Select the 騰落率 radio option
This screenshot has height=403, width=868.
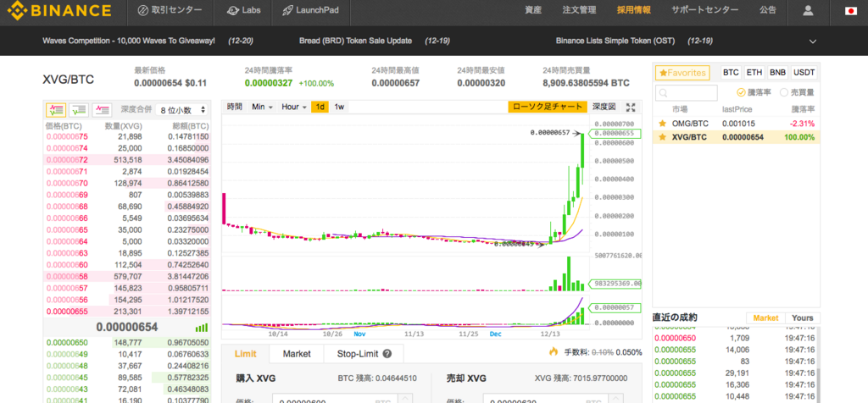click(x=754, y=92)
